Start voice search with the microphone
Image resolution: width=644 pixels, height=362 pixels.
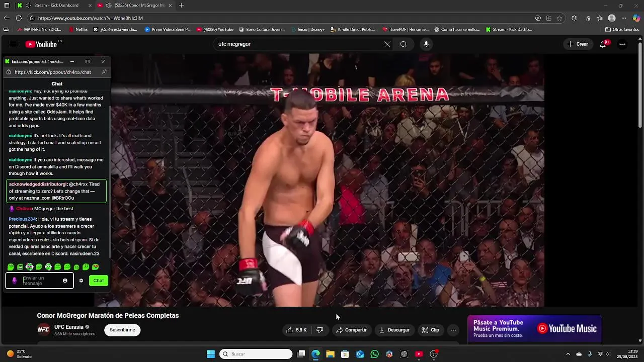(x=426, y=44)
